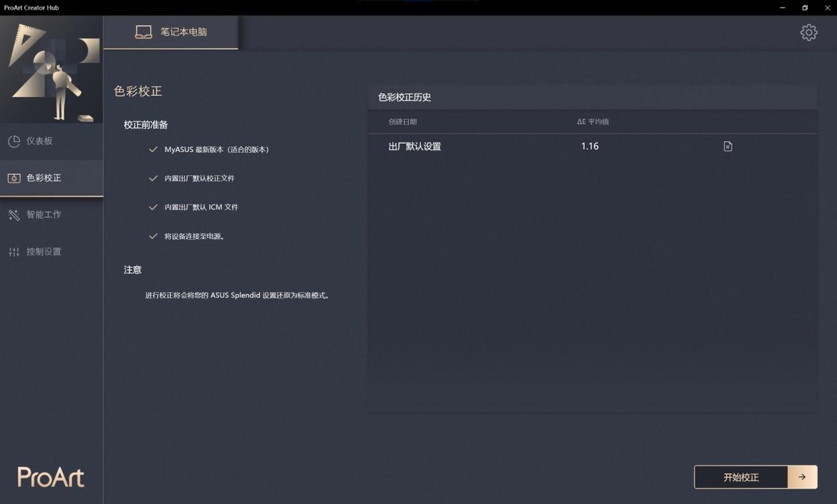The image size is (837, 504).
Task: Click the tools icon beside 智能工作
Action: [14, 215]
